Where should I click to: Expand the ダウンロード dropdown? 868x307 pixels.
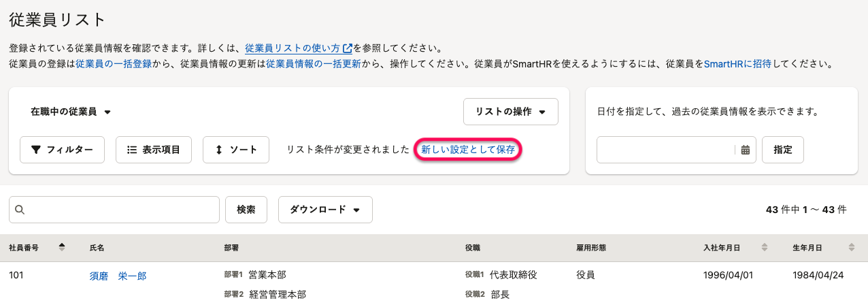(325, 210)
